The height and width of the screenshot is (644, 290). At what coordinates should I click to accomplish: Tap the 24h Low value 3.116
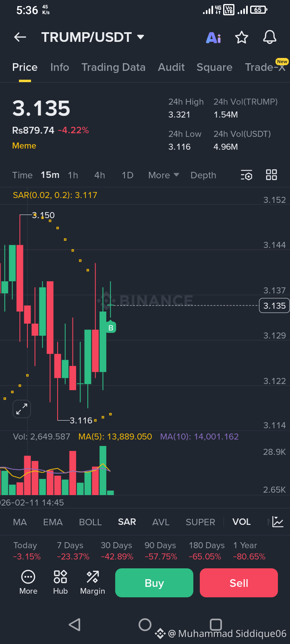(179, 147)
